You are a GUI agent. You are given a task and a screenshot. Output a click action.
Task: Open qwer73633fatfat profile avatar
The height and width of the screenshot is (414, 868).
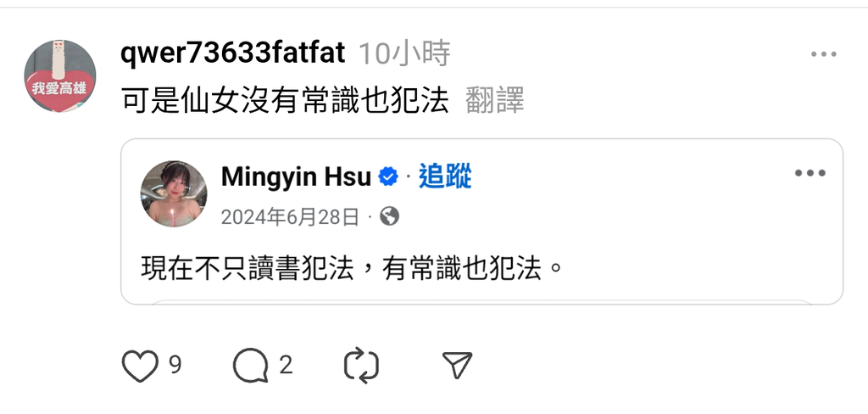point(60,76)
